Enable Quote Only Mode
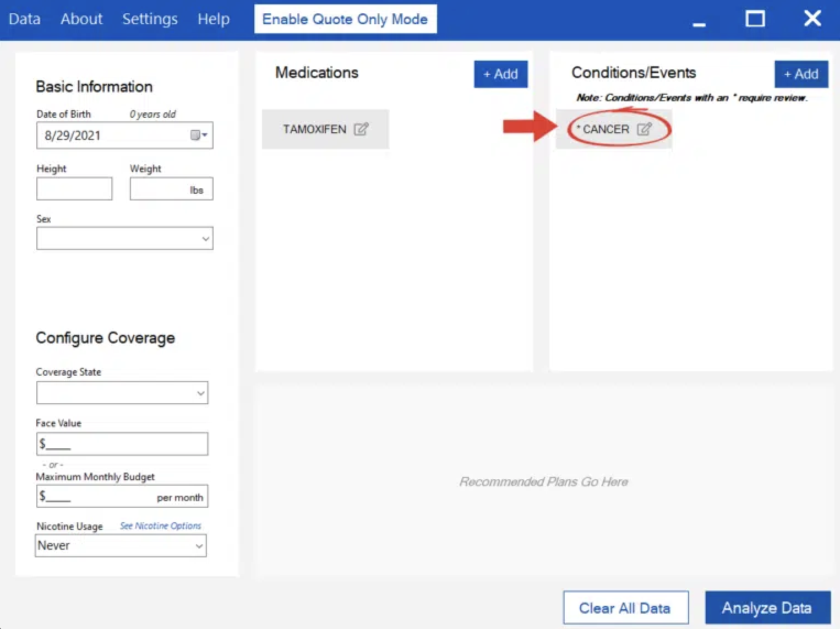Image resolution: width=840 pixels, height=629 pixels. click(x=345, y=19)
